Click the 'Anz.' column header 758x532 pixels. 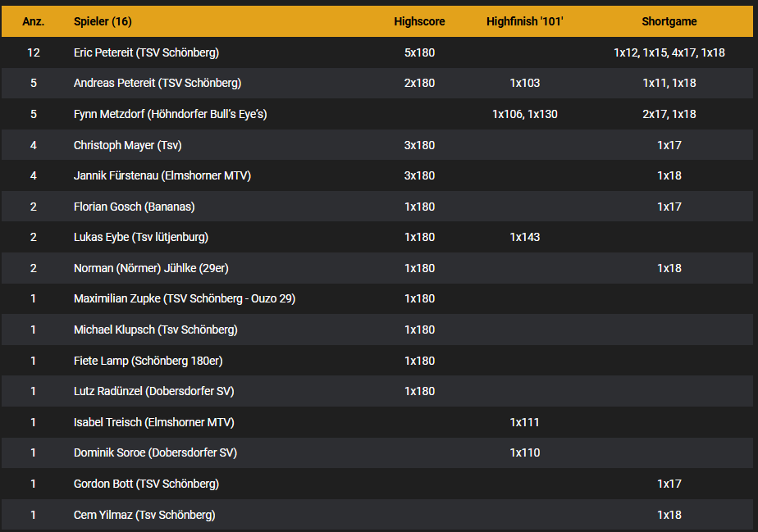(x=34, y=21)
